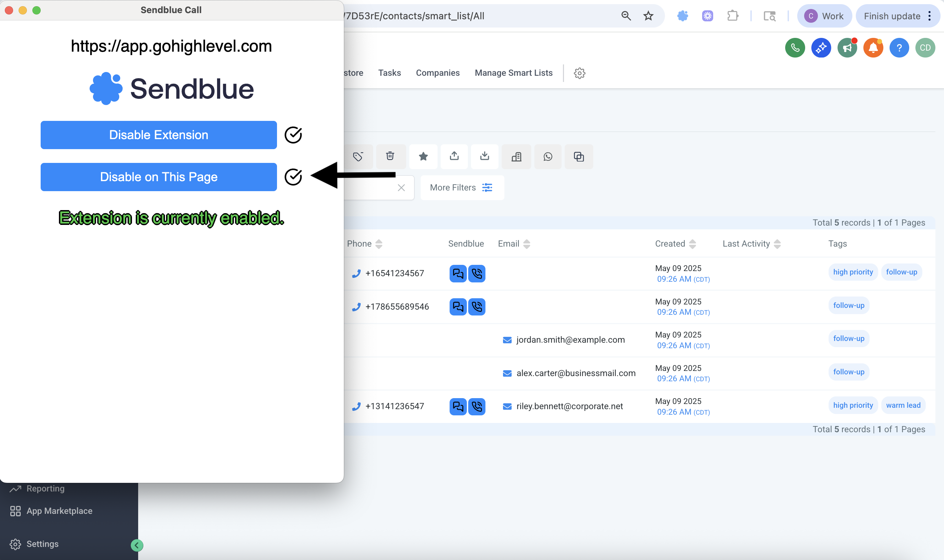Click email riley.bennett@corporate.net
The height and width of the screenshot is (560, 944).
(569, 406)
